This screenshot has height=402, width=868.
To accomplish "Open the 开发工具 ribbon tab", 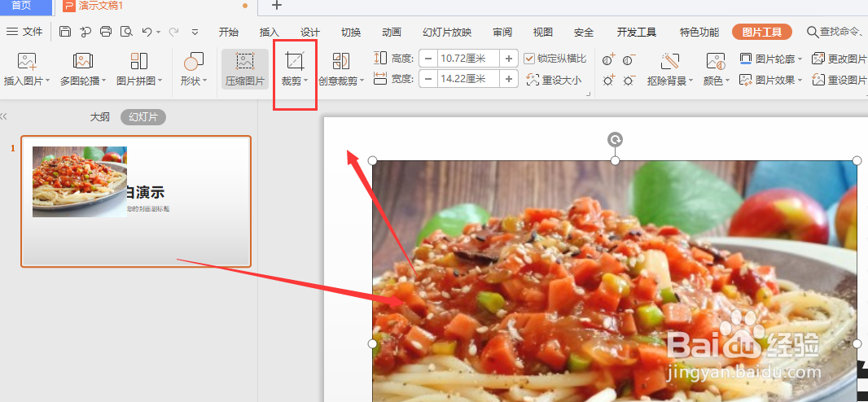I will click(x=637, y=32).
